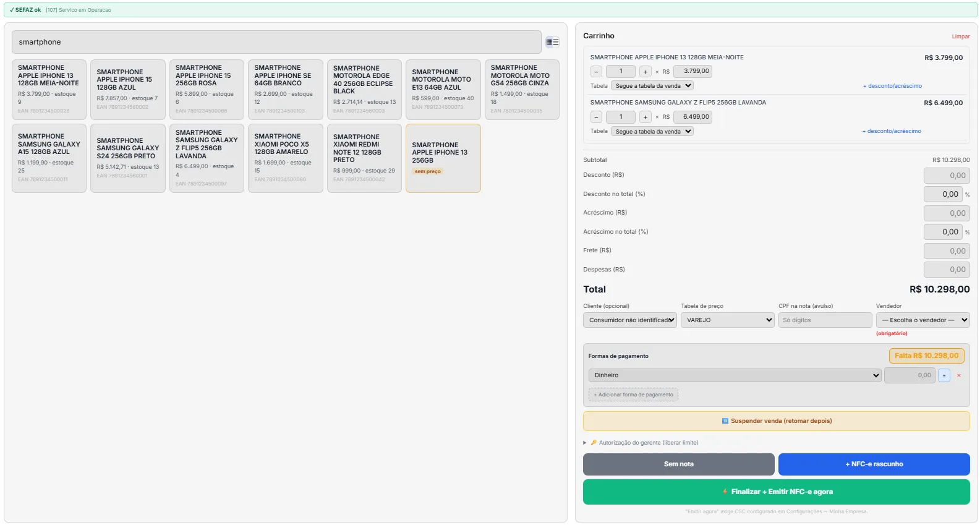This screenshot has height=525, width=980.
Task: Click Finalizar + Emitir NFC-e agora
Action: 776,492
